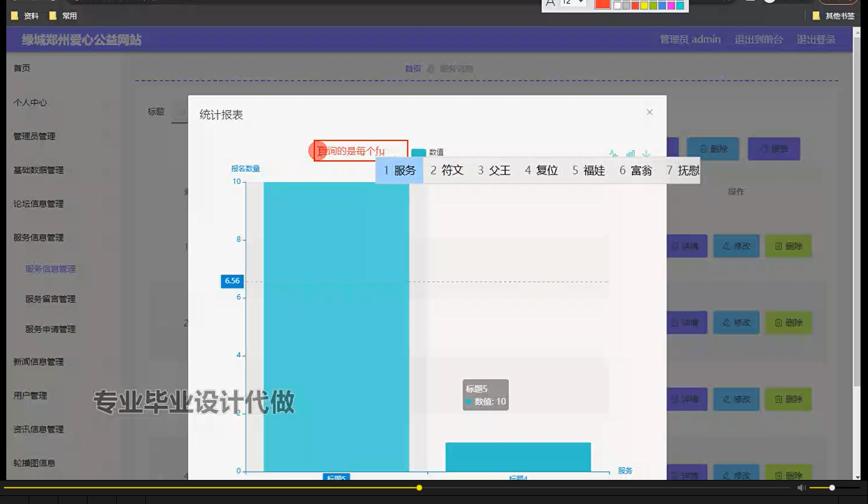The image size is (868, 504).
Task: Click the blue 删除 button in toolbar
Action: point(713,149)
